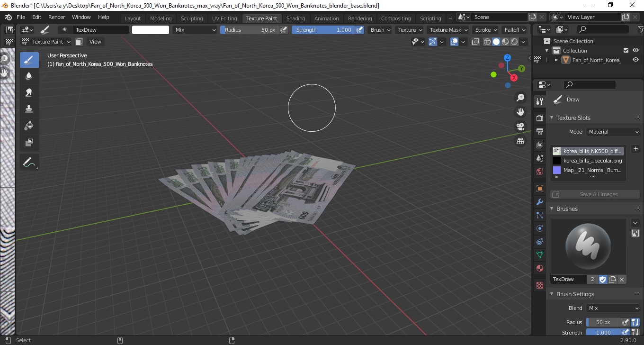Screen dimensions: 644x345
Task: Switch to the Shading workspace tab
Action: pos(295,18)
